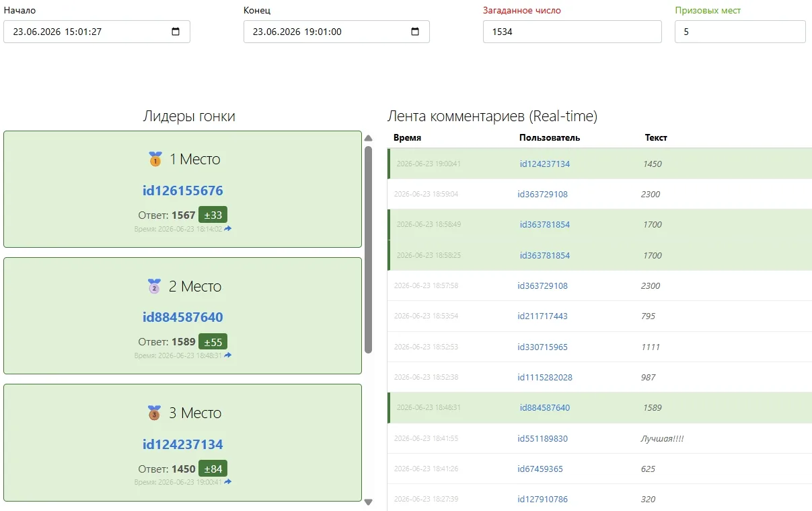
Task: Click gold medal icon on 1 Место
Action: 155,160
